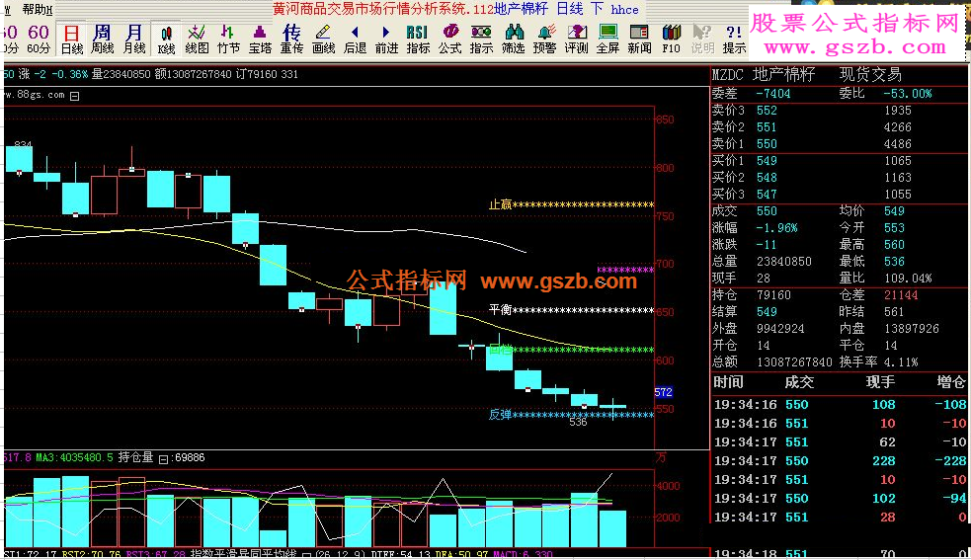Open 筛选 stock screening binoculars
This screenshot has width=971, height=560.
click(514, 39)
